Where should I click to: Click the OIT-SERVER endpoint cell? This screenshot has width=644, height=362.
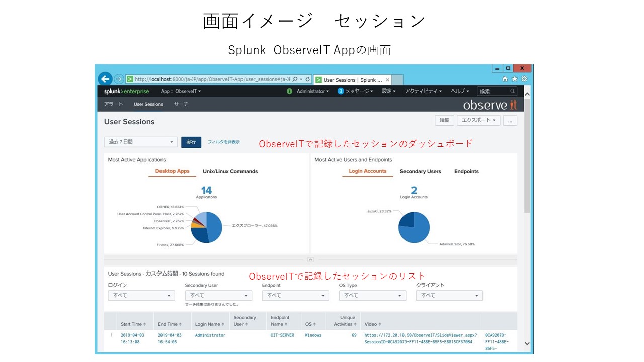(282, 335)
